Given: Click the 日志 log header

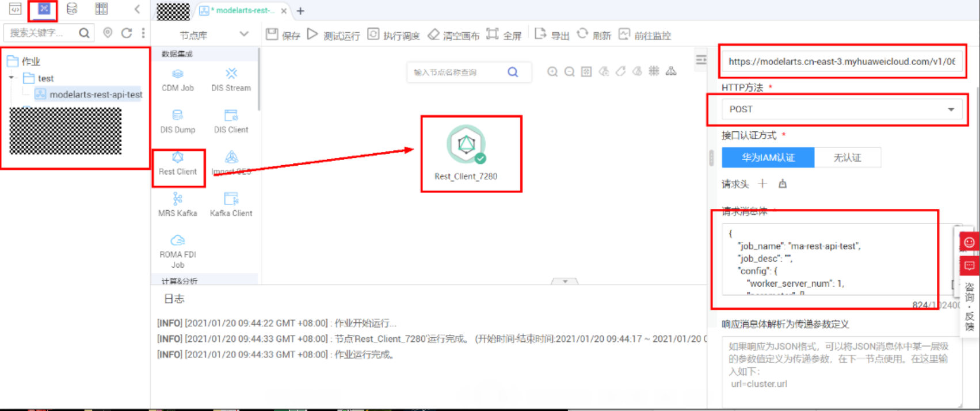Looking at the screenshot, I should click(x=174, y=299).
